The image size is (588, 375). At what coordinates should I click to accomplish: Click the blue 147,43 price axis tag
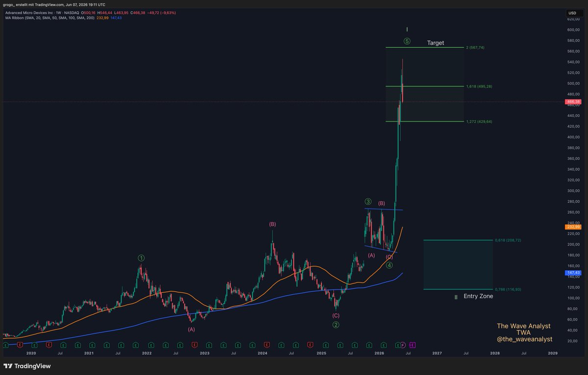pyautogui.click(x=573, y=273)
